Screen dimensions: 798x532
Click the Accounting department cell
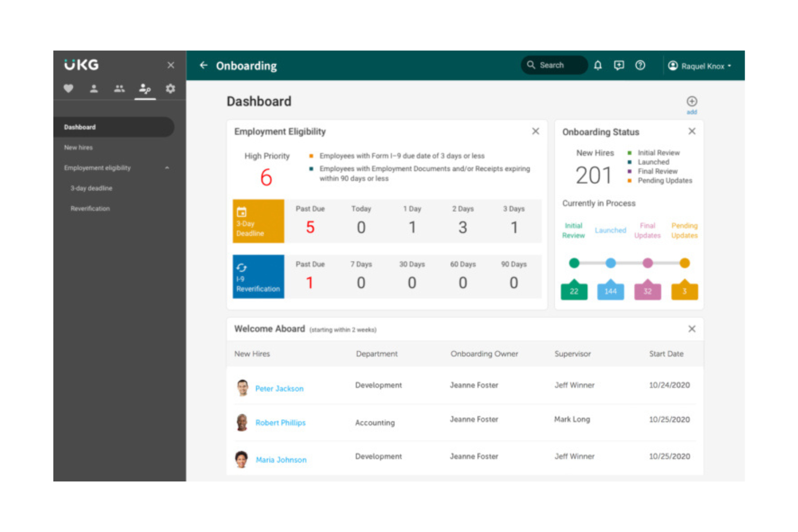pyautogui.click(x=375, y=423)
